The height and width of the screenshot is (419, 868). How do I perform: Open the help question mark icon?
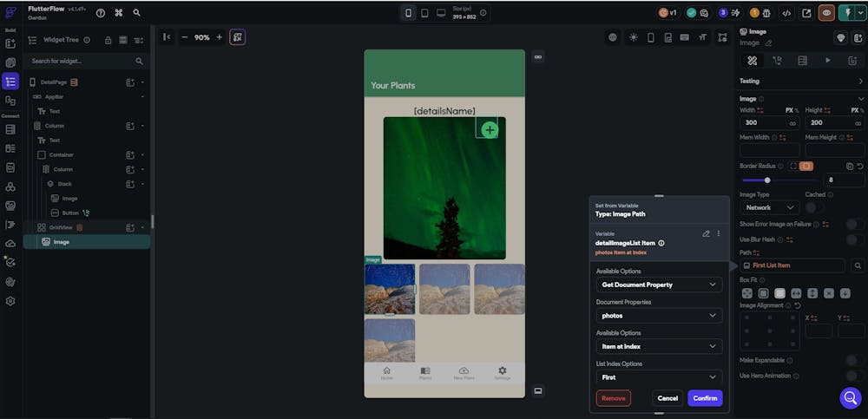click(x=100, y=13)
